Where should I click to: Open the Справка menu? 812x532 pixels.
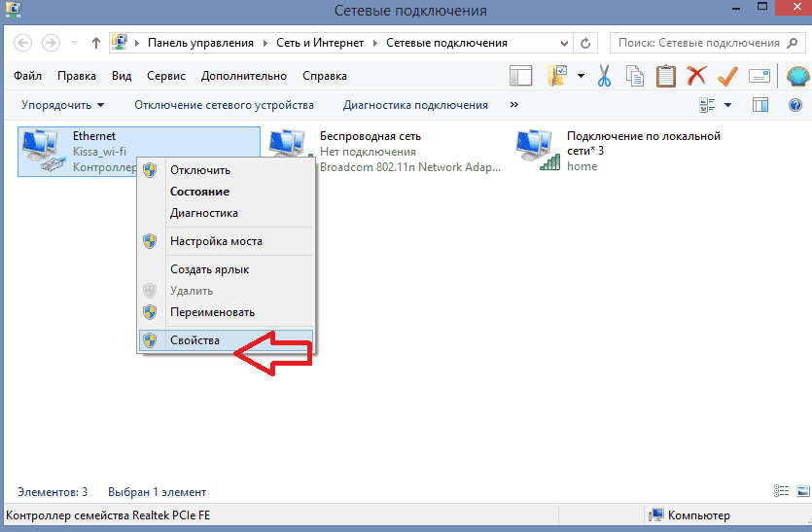pos(325,76)
